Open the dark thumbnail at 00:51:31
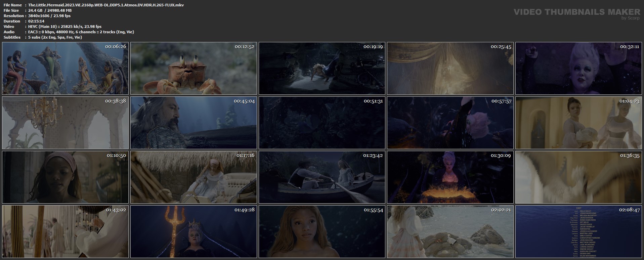The height and width of the screenshot is (260, 644). coord(322,123)
